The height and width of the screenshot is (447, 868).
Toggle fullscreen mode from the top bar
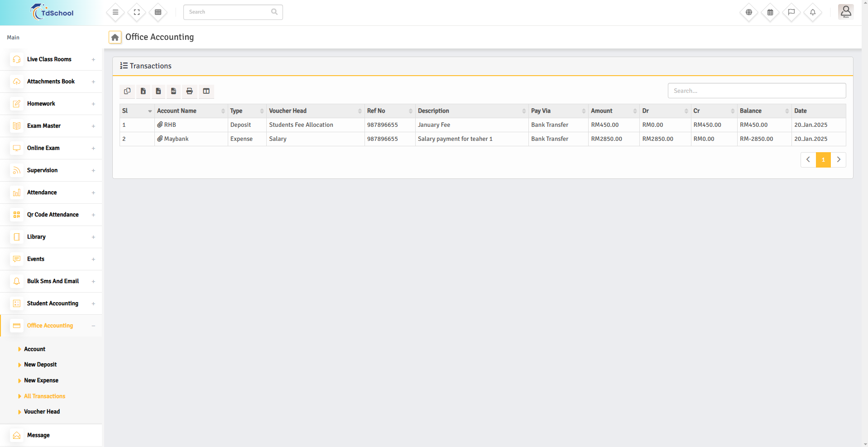click(x=137, y=12)
